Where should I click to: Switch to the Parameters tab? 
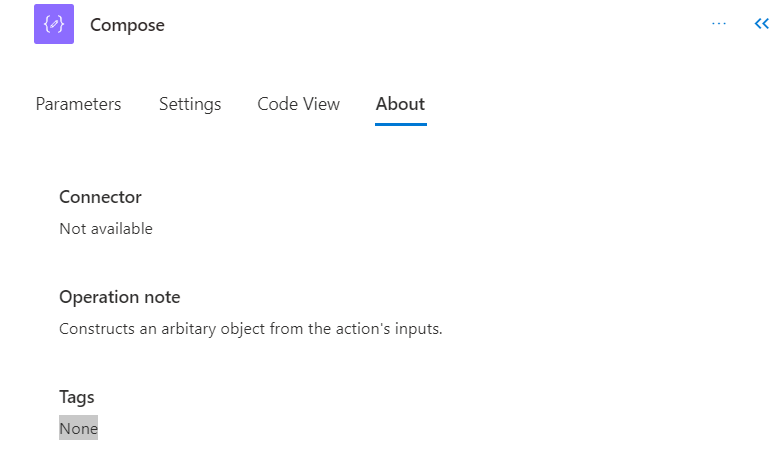click(x=78, y=104)
